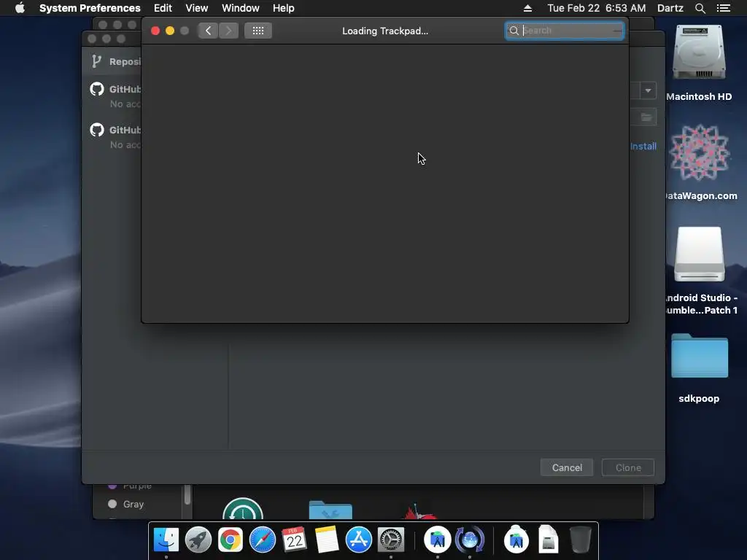Open the Apple menu
This screenshot has width=747, height=560.
(x=20, y=8)
